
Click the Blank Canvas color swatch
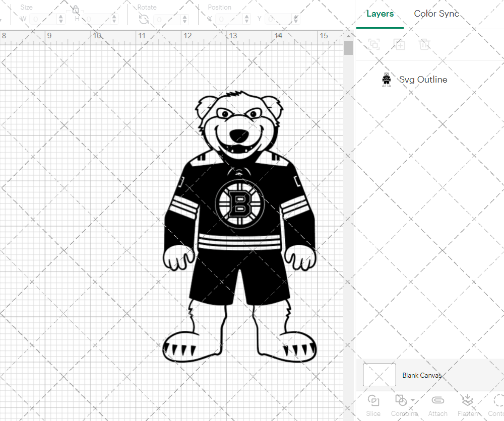pos(379,375)
